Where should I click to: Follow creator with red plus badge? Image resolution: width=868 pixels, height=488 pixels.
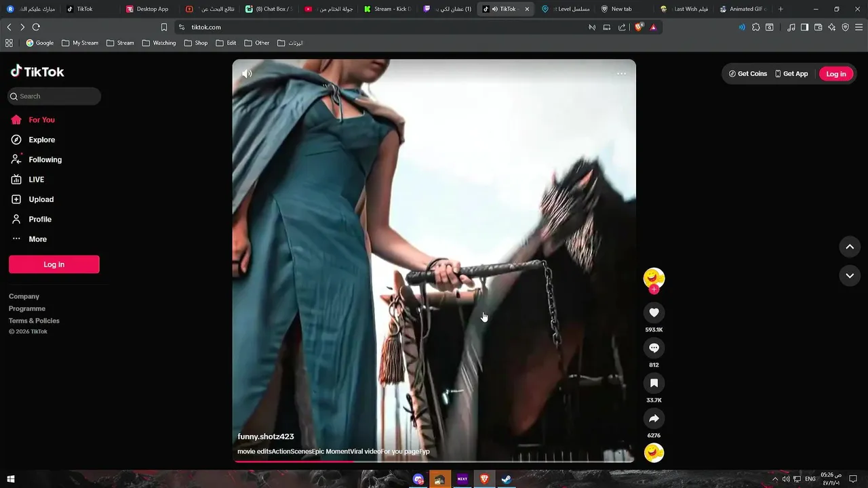point(654,289)
